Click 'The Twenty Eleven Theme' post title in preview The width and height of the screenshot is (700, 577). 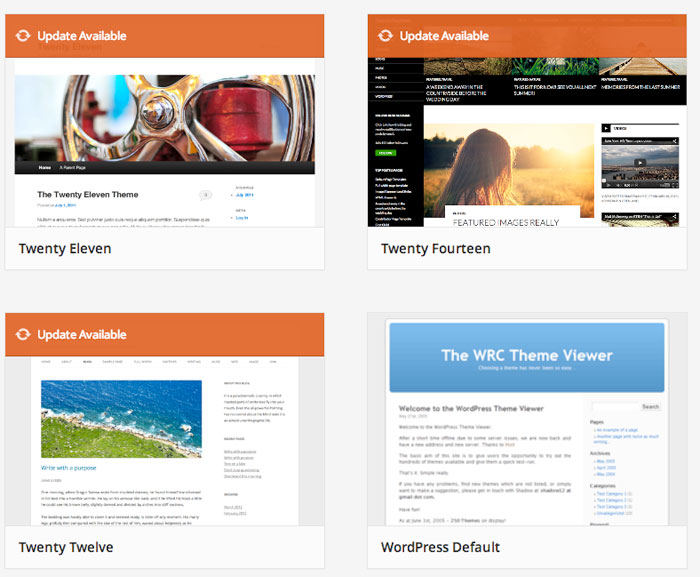88,194
